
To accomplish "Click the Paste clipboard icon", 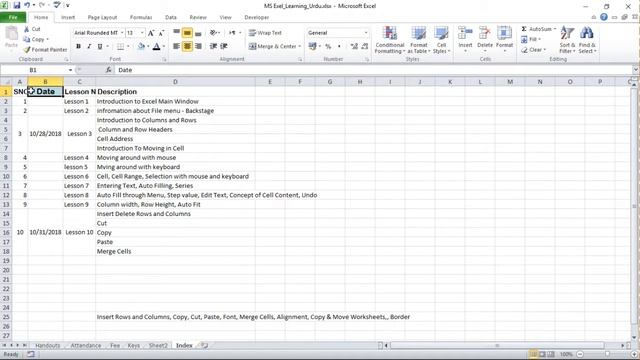I will click(11, 33).
